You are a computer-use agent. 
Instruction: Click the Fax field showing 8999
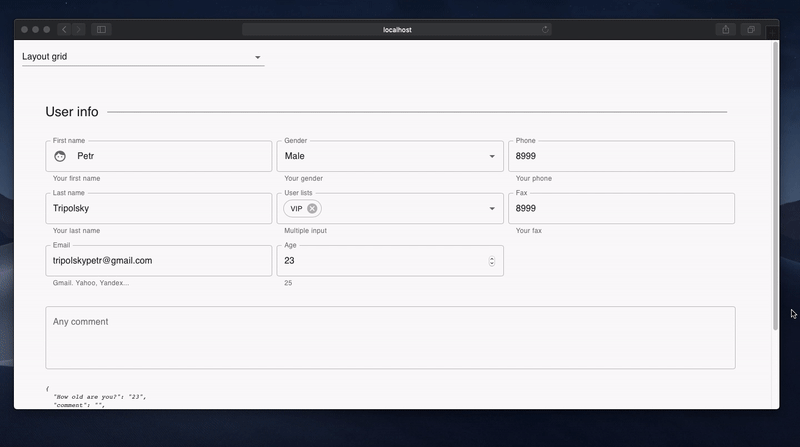click(621, 208)
